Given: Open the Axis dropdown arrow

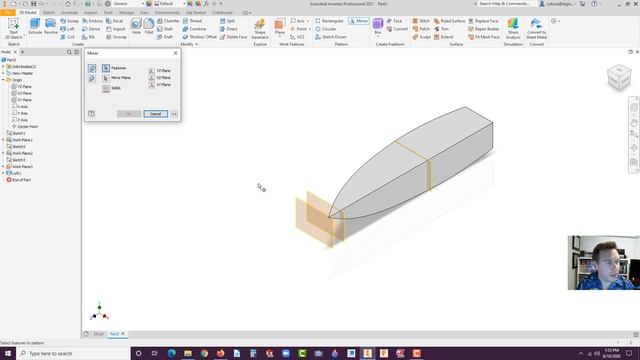Looking at the screenshot, I should (308, 21).
